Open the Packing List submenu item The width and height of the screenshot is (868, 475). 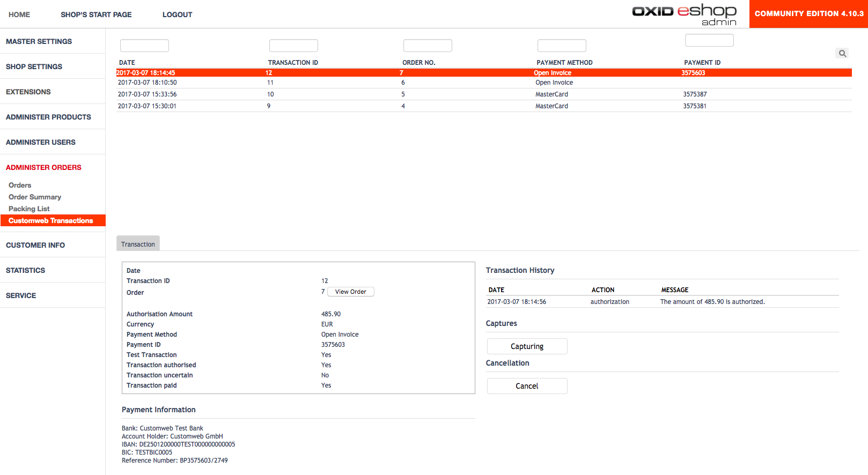pyautogui.click(x=29, y=209)
